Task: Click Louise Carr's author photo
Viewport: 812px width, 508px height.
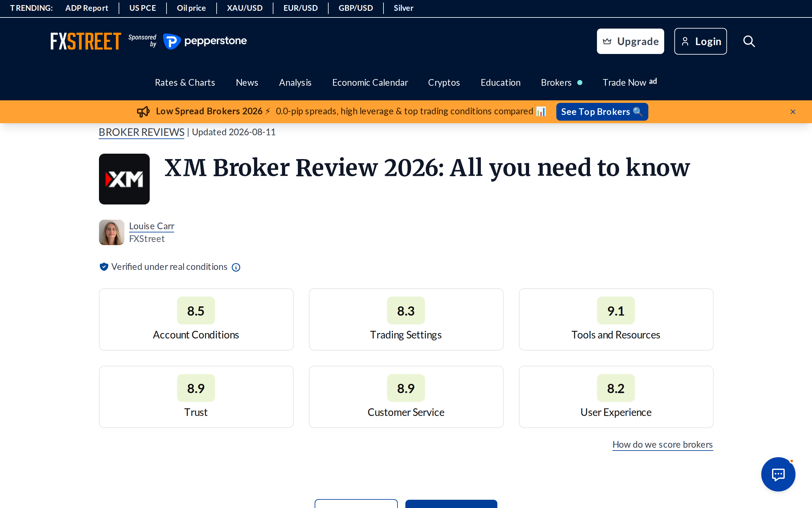Action: coord(112,232)
